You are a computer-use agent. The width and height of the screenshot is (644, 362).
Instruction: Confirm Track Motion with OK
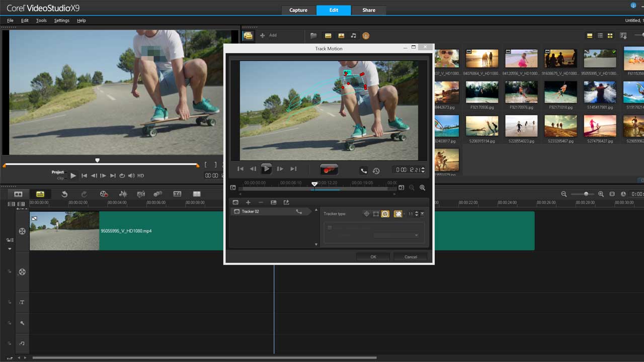[x=373, y=257]
